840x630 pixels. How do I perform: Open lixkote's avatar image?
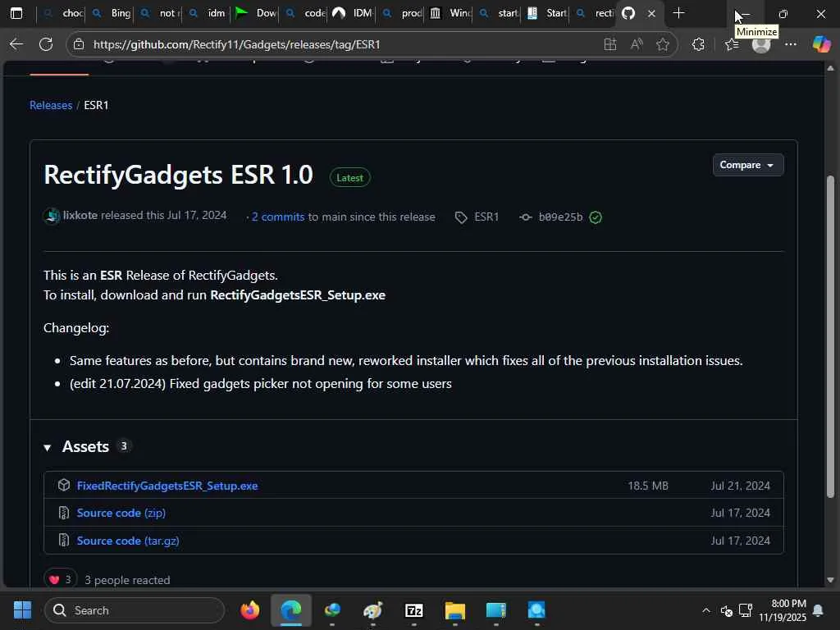click(52, 216)
